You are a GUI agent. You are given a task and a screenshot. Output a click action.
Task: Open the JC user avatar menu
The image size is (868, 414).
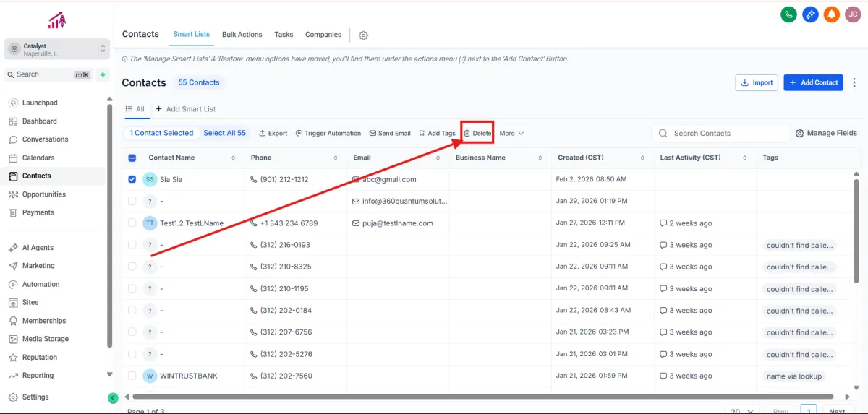tap(853, 14)
